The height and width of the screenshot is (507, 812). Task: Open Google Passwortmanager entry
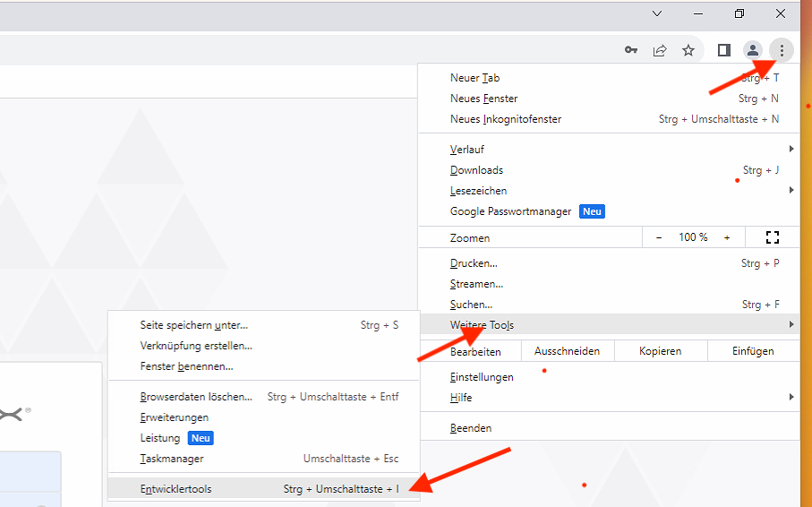[x=510, y=211]
